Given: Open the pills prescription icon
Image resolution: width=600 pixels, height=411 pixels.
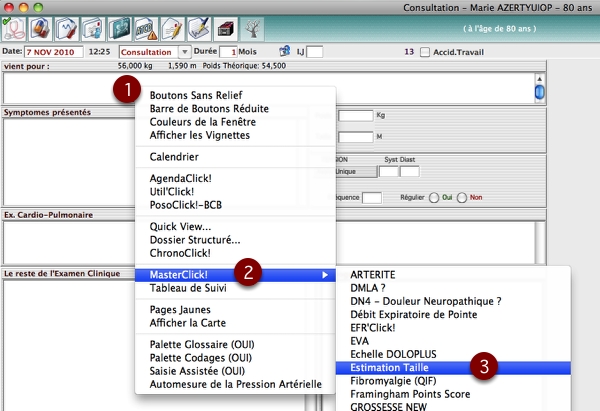Looking at the screenshot, I should (x=41, y=29).
